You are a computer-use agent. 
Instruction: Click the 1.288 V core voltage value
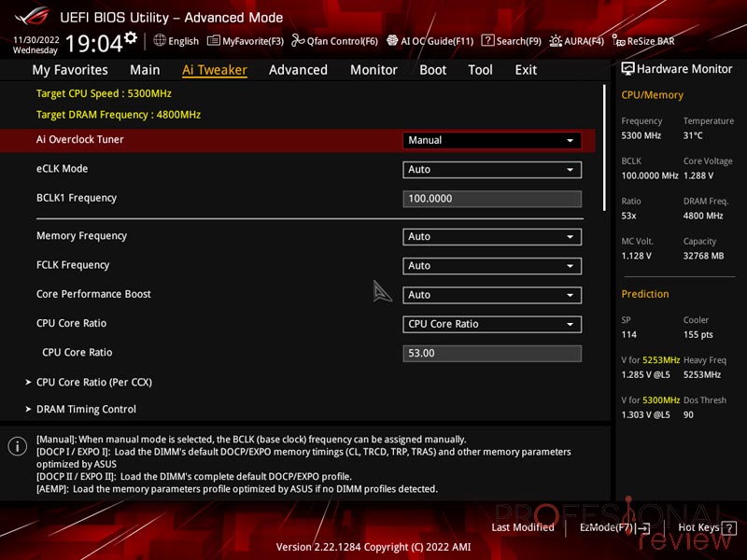(x=698, y=175)
